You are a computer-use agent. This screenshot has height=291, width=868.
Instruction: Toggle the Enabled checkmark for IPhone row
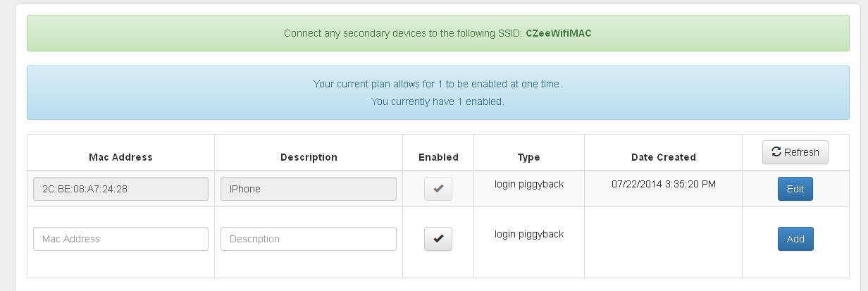coord(438,189)
